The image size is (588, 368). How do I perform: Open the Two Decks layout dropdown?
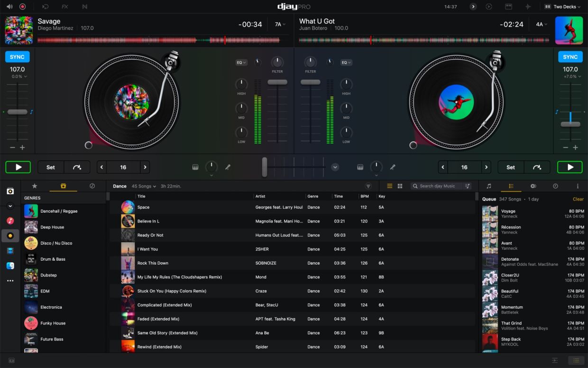pos(562,7)
